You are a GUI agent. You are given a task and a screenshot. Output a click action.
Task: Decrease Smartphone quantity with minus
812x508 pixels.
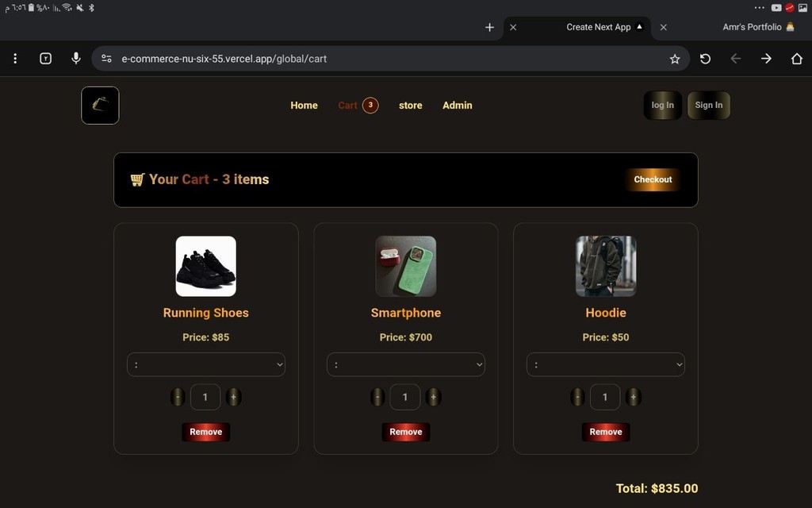tap(377, 397)
